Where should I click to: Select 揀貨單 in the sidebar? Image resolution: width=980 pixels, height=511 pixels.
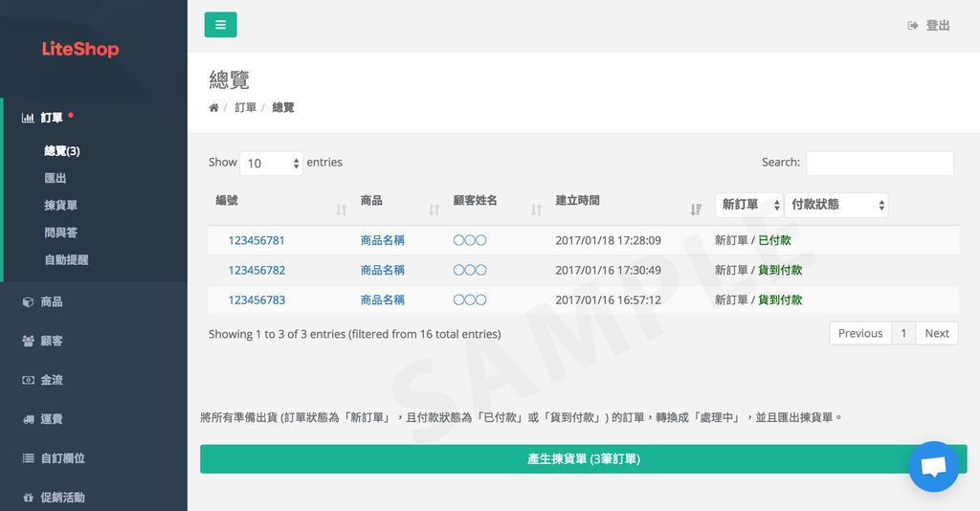click(60, 205)
